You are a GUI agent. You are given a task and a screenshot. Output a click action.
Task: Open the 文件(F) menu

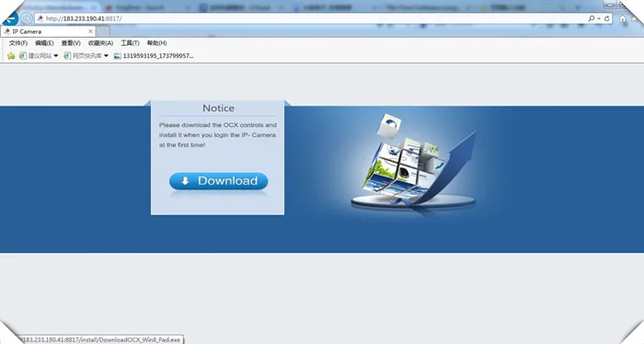(18, 43)
